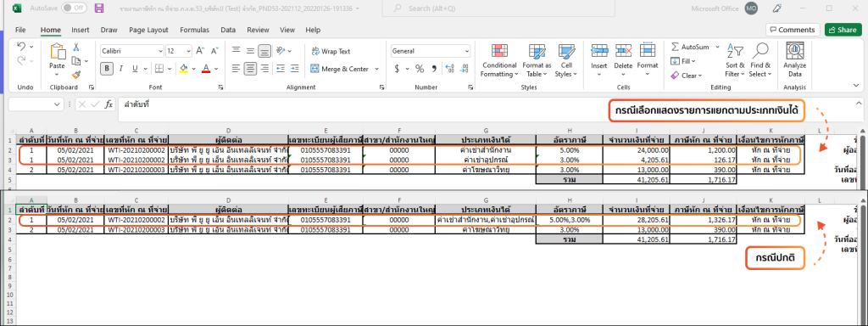Decrease indent in Alignment group

pyautogui.click(x=280, y=69)
